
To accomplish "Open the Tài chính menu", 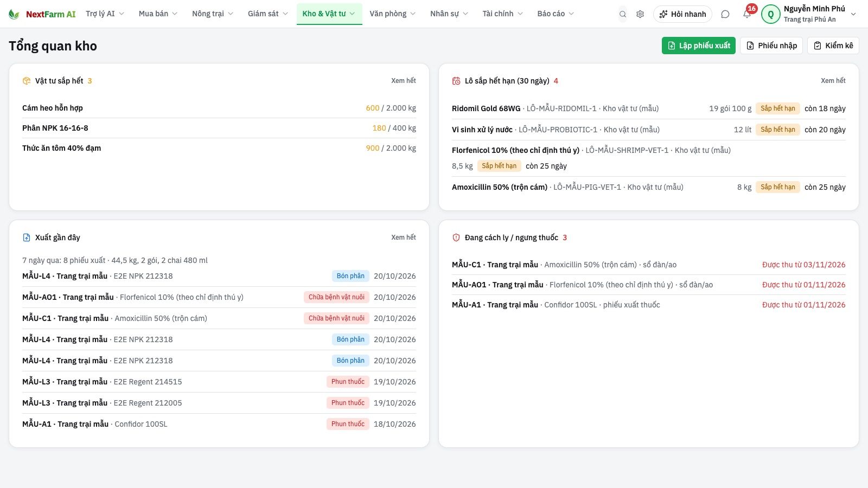I will tap(503, 14).
